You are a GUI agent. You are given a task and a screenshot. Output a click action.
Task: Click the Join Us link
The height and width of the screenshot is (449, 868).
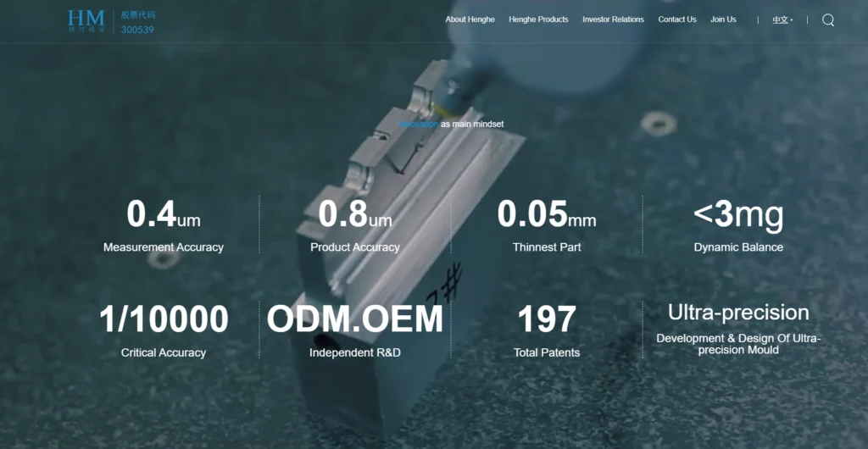click(x=723, y=19)
